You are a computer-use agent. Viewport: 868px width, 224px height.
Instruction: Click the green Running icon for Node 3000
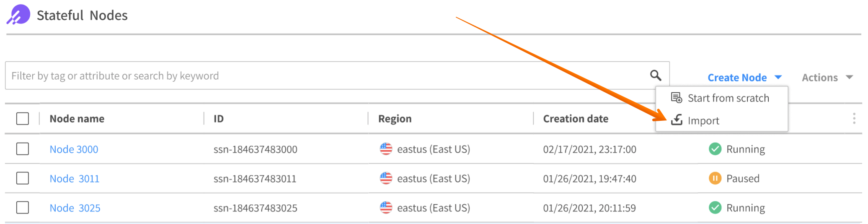tap(715, 149)
